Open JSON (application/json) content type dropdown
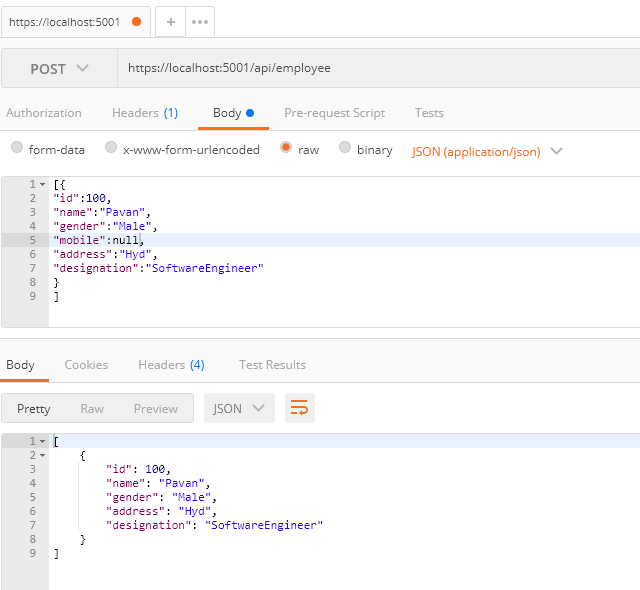 pos(487,152)
